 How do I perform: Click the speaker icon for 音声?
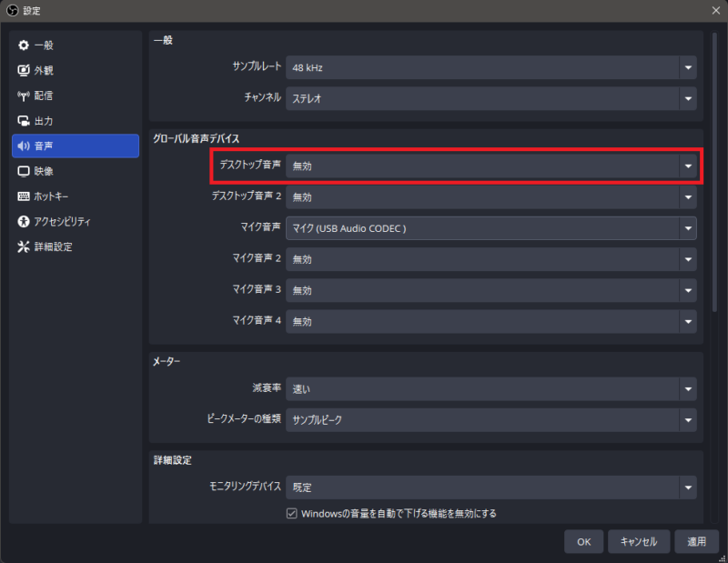click(24, 146)
